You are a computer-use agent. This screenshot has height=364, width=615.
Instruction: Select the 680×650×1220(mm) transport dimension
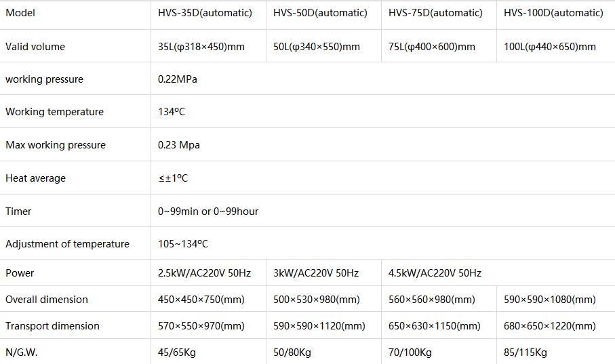[550, 326]
